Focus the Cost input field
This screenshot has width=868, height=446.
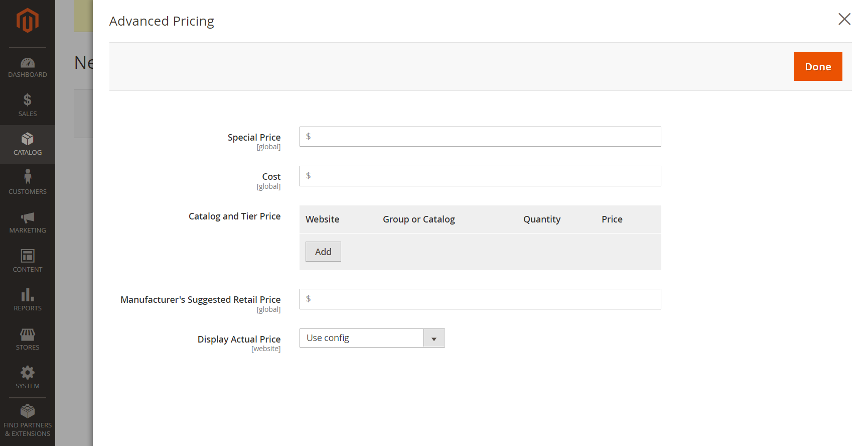480,176
